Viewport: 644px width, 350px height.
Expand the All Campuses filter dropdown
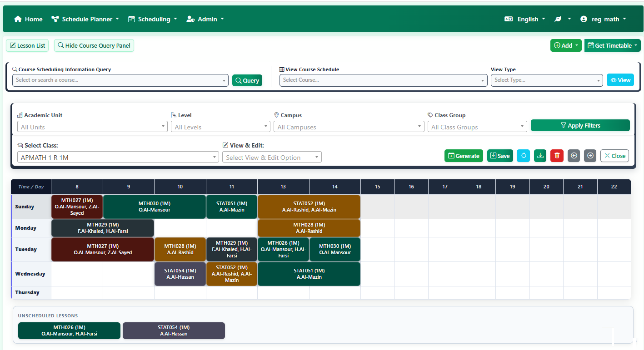click(349, 127)
